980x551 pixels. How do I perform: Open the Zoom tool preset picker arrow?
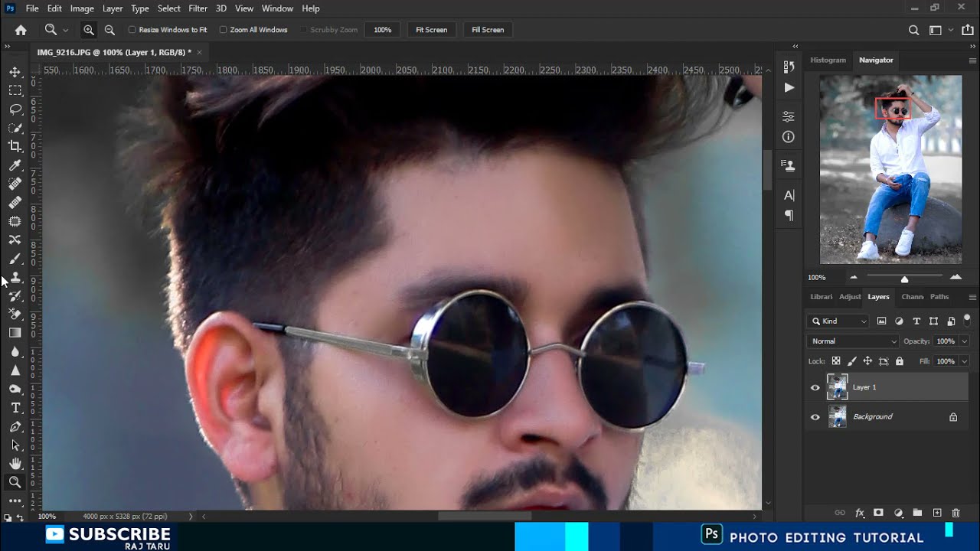65,30
